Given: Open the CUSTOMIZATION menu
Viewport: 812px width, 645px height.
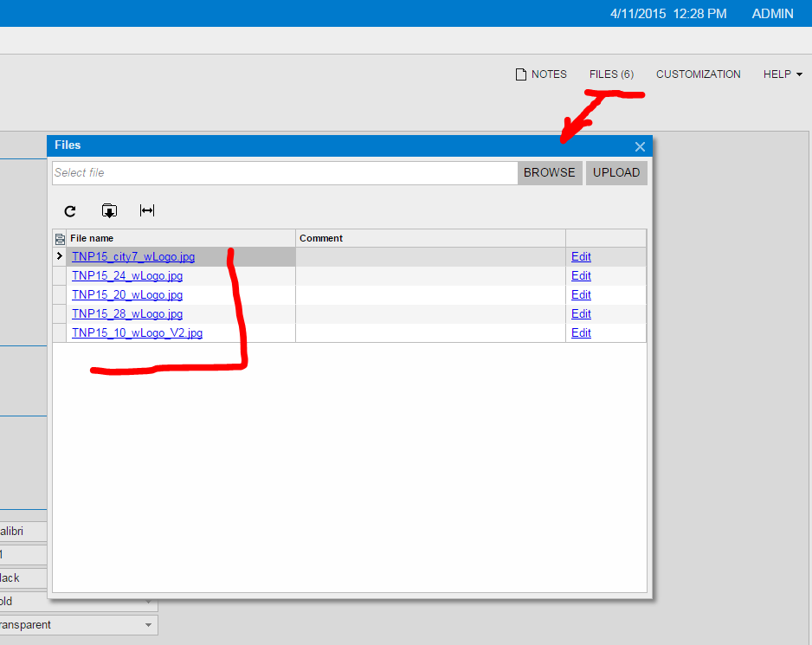Looking at the screenshot, I should 698,74.
